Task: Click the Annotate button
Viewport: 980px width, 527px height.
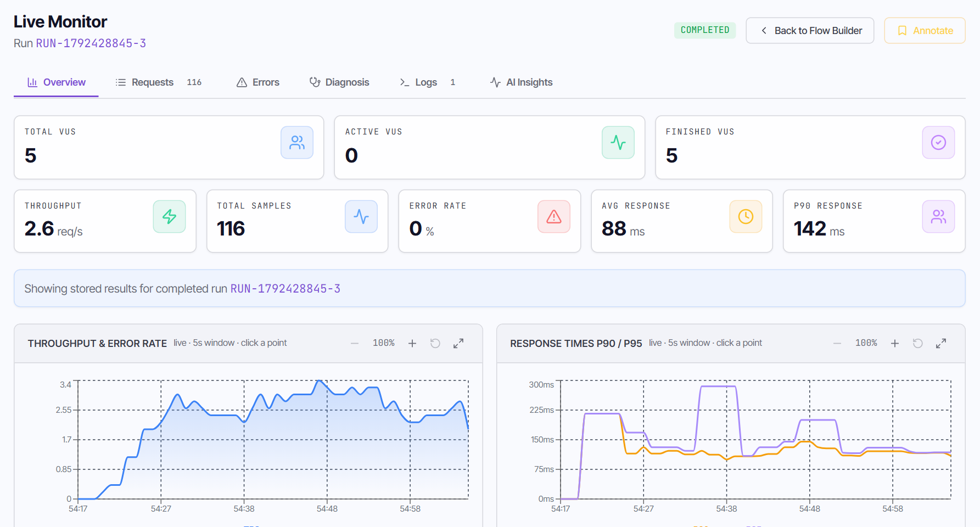Action: (925, 31)
